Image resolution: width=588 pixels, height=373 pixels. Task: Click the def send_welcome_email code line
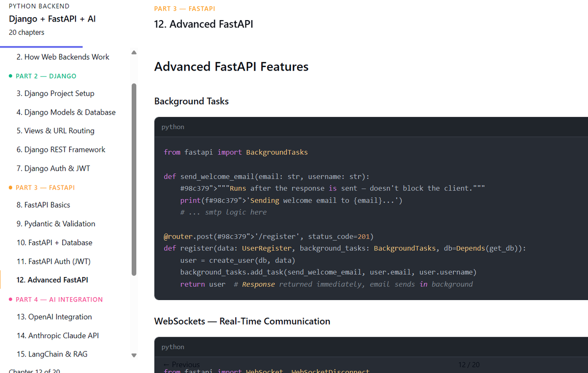coord(267,176)
